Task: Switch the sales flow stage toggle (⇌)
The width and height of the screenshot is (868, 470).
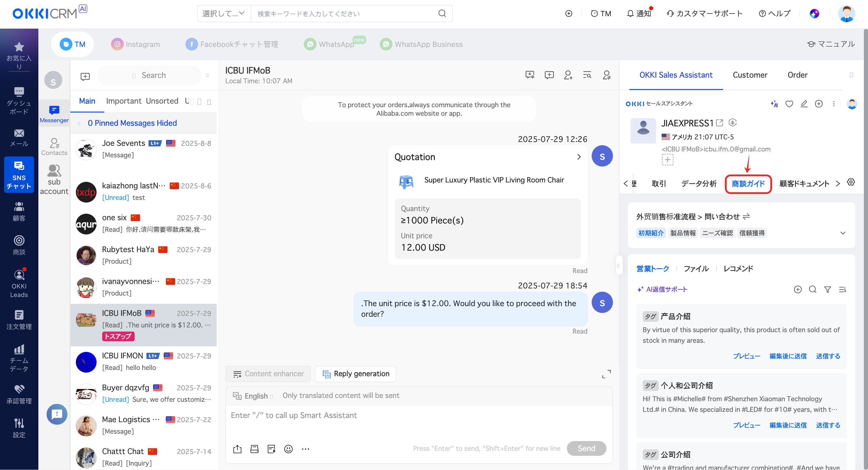Action: tap(746, 217)
